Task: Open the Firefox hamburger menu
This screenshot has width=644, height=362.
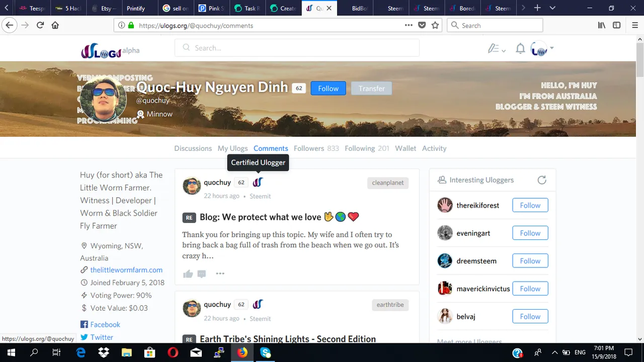Action: pyautogui.click(x=634, y=25)
